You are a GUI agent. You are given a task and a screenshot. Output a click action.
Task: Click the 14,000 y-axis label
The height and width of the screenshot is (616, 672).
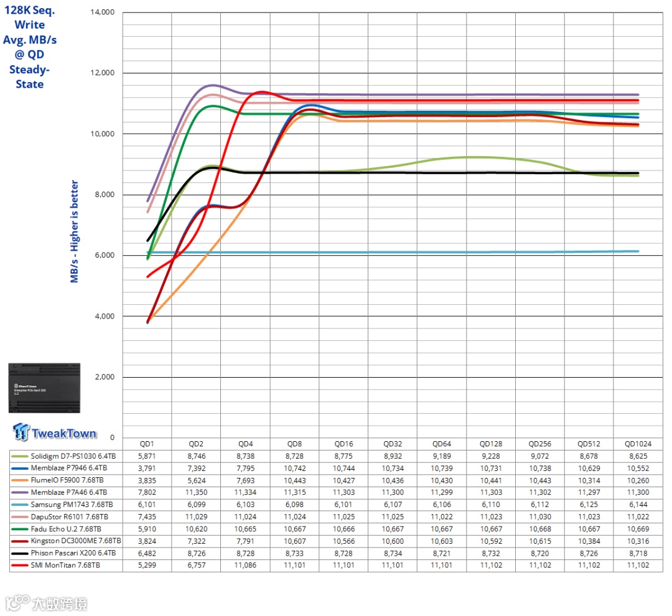[103, 12]
